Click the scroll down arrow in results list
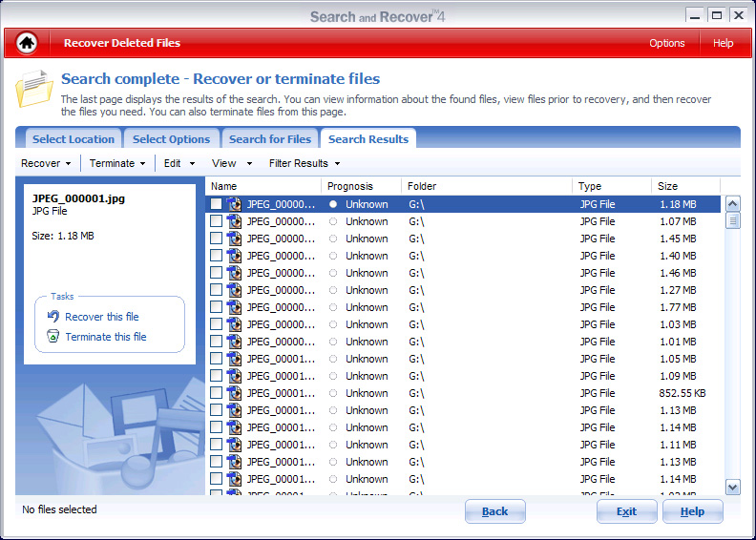 pos(732,487)
